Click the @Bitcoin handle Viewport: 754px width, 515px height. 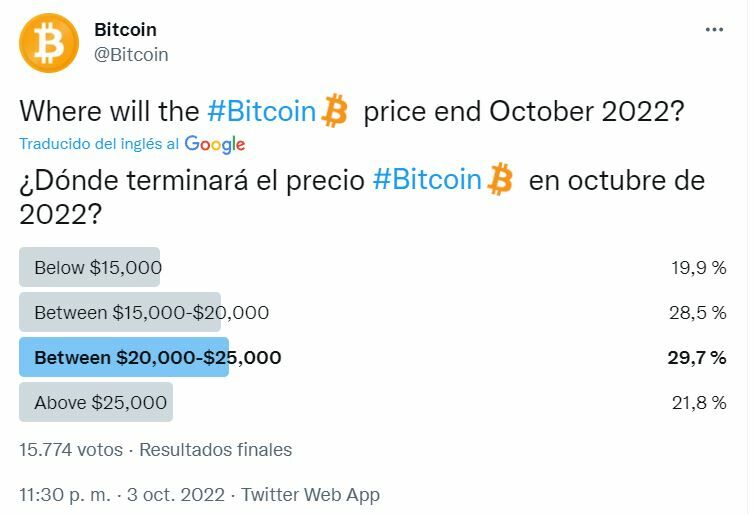[130, 55]
